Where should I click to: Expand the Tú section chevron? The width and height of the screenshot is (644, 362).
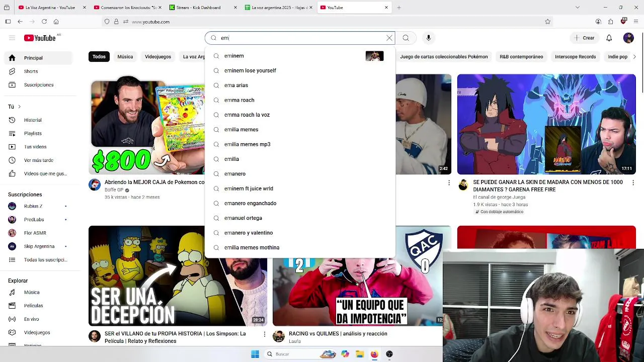(x=19, y=107)
